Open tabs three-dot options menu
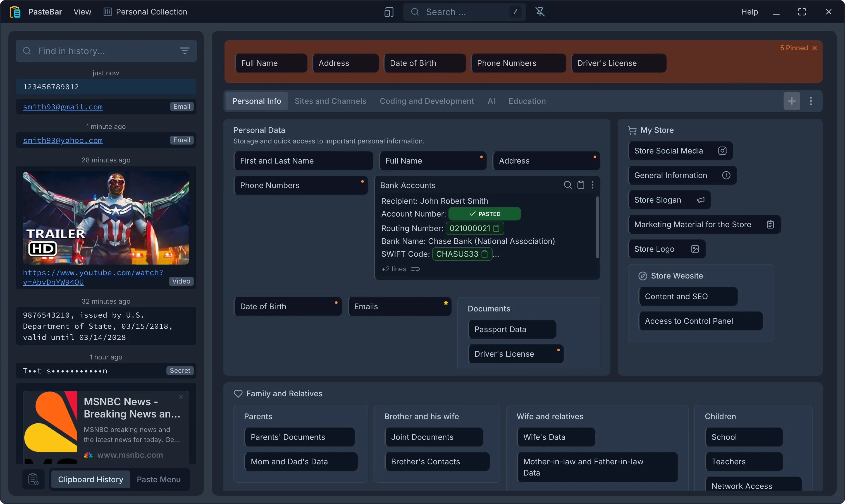 pyautogui.click(x=811, y=101)
